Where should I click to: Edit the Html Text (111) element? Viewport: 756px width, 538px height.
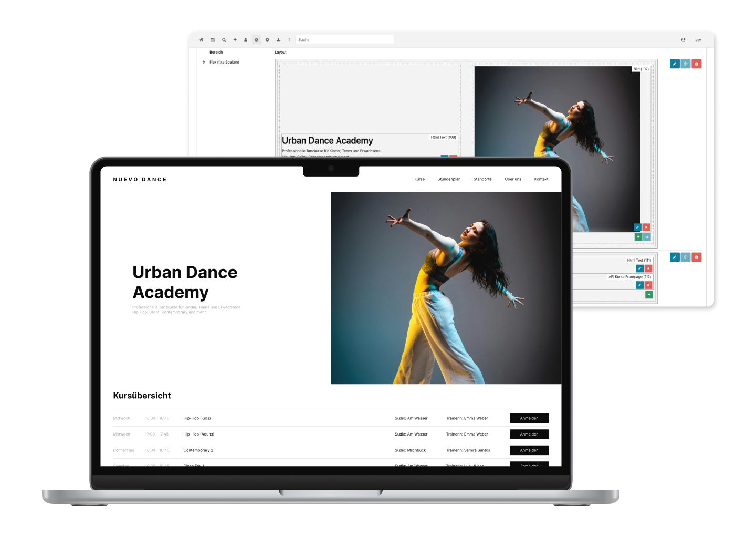tap(639, 268)
